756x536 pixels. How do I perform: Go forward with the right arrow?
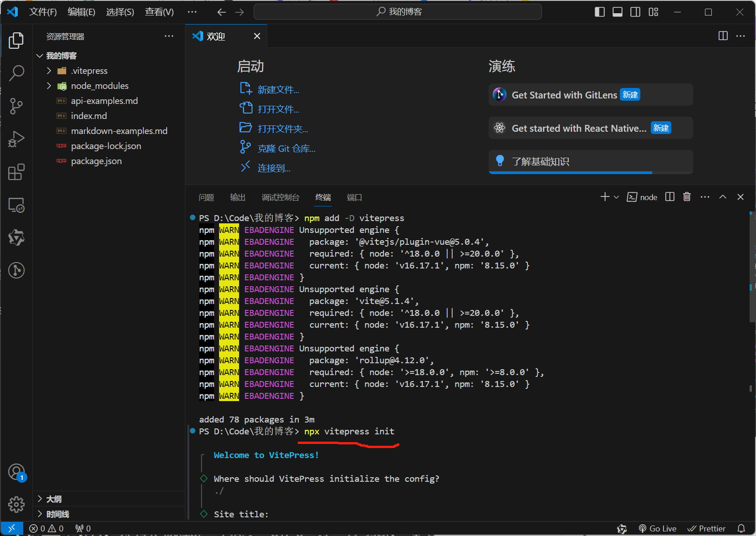pos(240,12)
